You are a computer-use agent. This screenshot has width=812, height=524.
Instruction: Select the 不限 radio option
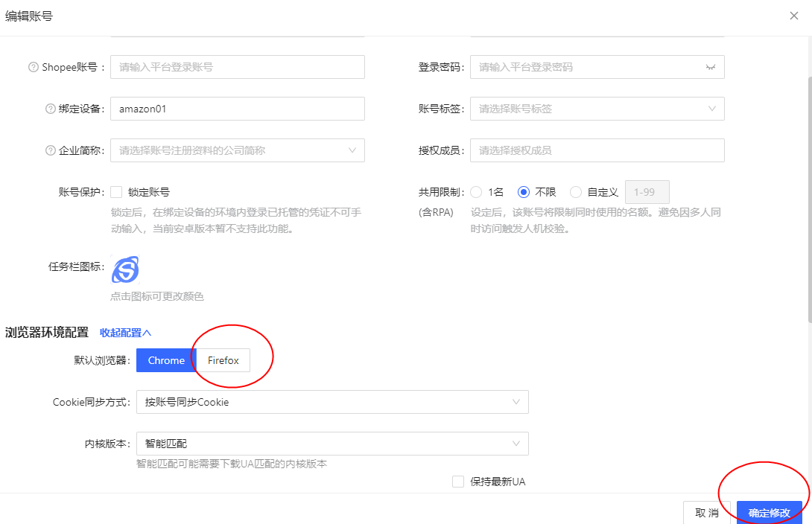524,192
